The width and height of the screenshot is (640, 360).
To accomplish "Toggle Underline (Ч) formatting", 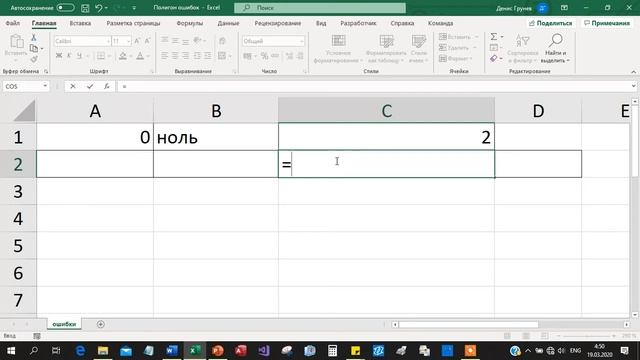I will [79, 56].
